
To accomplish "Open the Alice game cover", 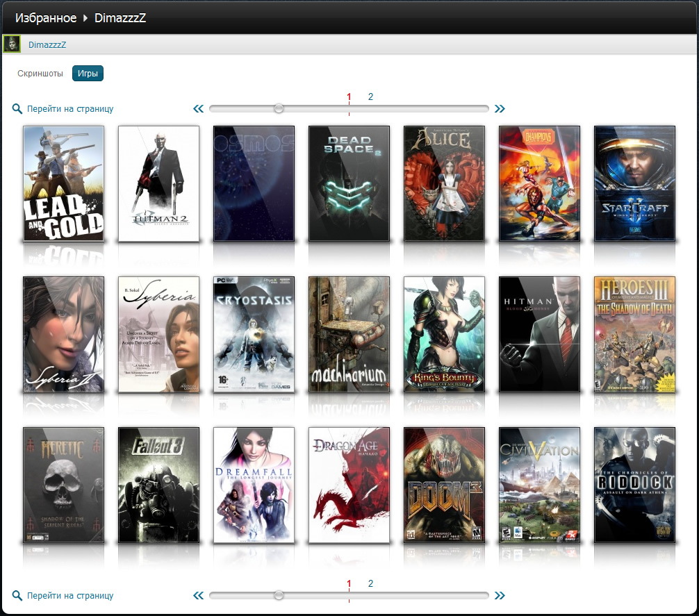I will [x=444, y=183].
